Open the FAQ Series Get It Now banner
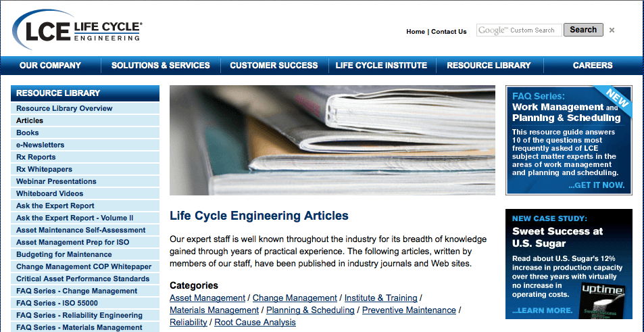The height and width of the screenshot is (332, 644). (569, 140)
